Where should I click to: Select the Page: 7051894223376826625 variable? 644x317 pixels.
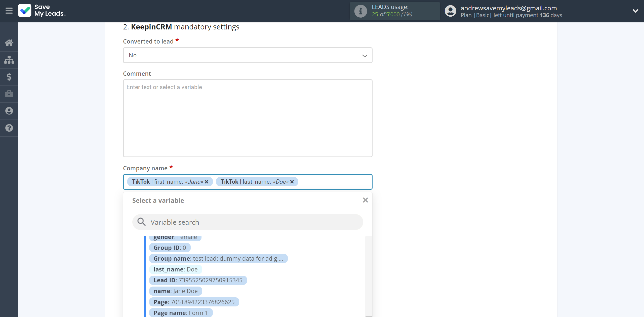click(x=194, y=302)
